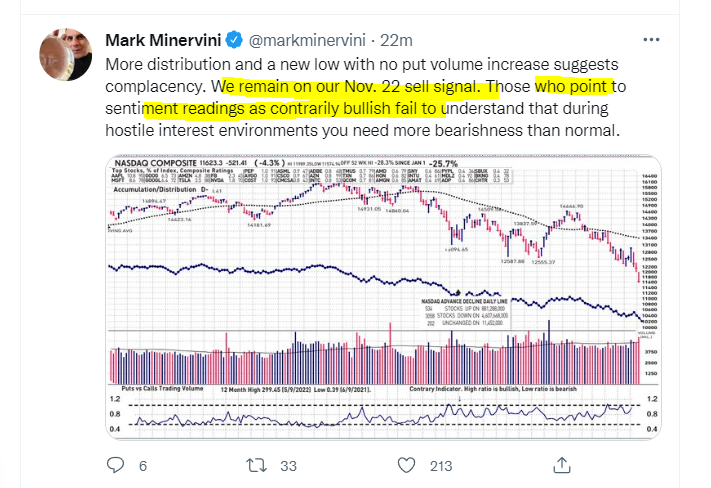Viewport: 711px width, 488px height.
Task: Share the tweet using the upload arrow icon
Action: 564,465
